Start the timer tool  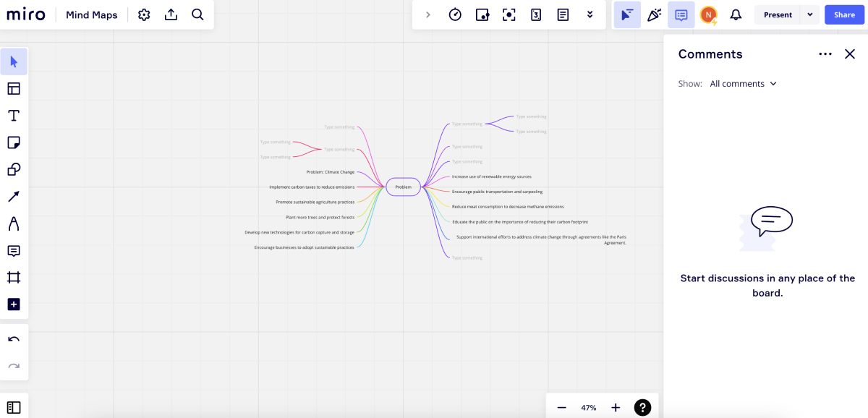[455, 14]
